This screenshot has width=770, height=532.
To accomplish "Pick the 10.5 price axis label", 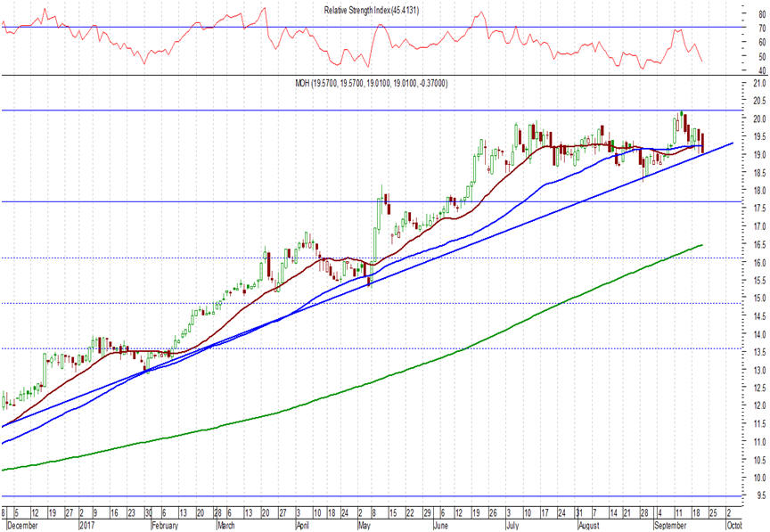I will pyautogui.click(x=760, y=461).
